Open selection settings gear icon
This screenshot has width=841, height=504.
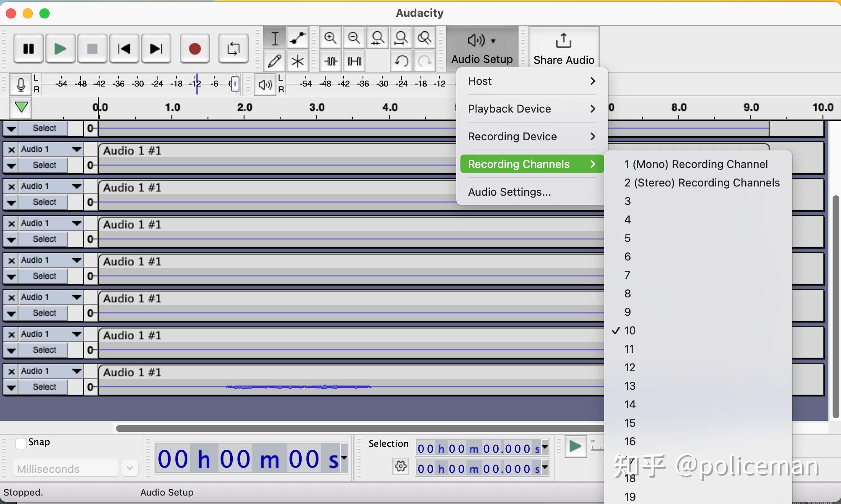click(400, 466)
